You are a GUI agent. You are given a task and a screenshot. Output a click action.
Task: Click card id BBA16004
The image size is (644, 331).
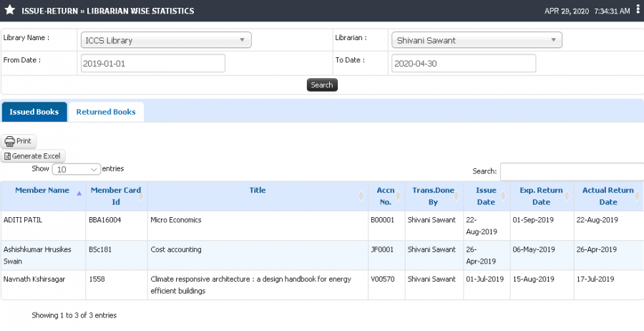point(105,220)
